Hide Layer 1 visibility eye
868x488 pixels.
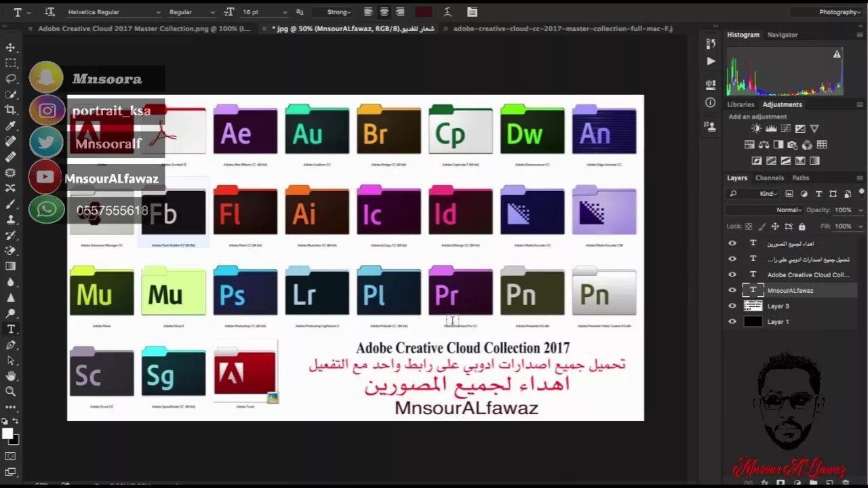(732, 321)
